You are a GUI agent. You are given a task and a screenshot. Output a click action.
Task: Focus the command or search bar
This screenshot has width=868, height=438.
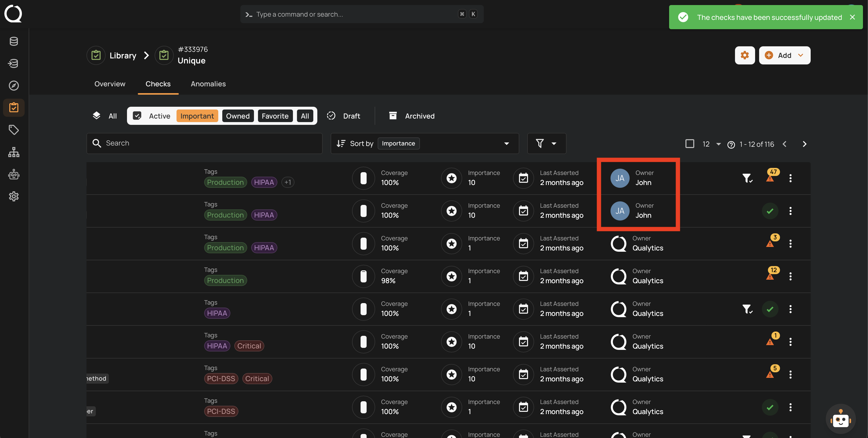coord(362,14)
